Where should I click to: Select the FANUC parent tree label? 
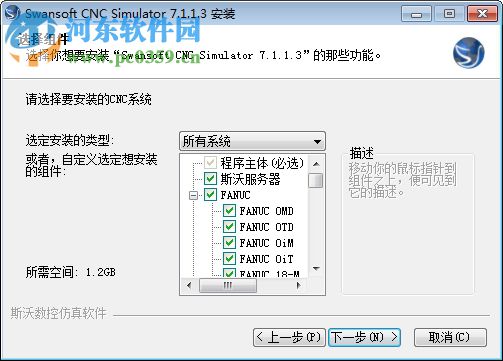[x=235, y=195]
